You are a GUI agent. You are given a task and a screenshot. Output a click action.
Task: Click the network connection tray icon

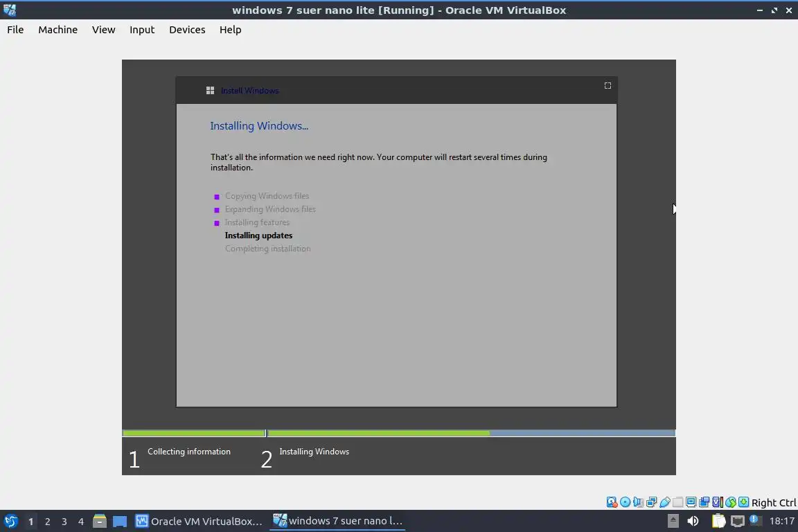[x=738, y=521]
